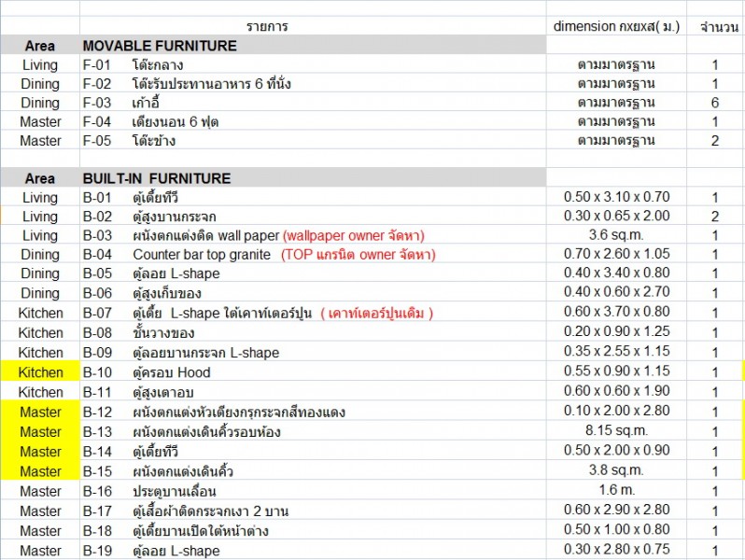
Task: Select the B-06 ตู้สูงเก็บของ cell
Action: pos(313,292)
